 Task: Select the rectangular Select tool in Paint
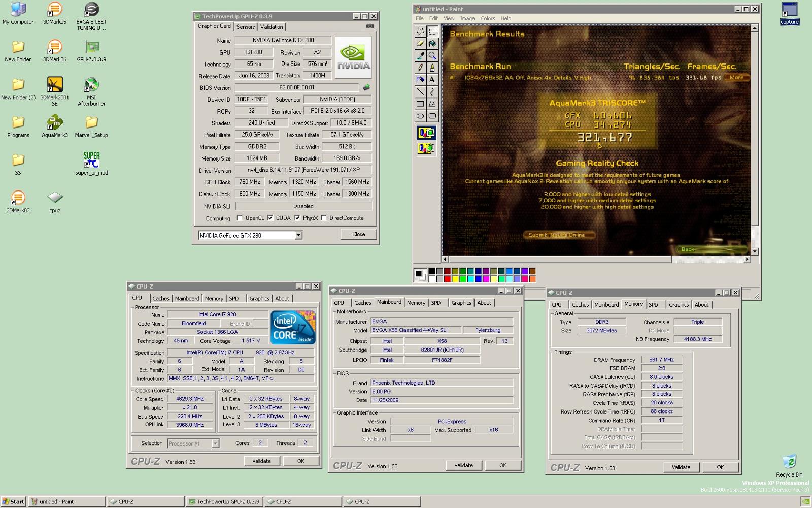pyautogui.click(x=432, y=31)
